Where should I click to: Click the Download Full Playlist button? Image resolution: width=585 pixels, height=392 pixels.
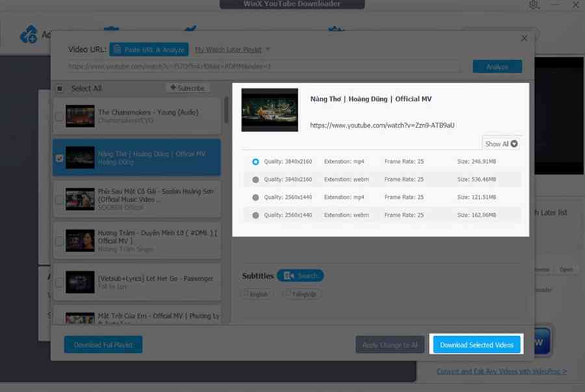[x=103, y=345]
